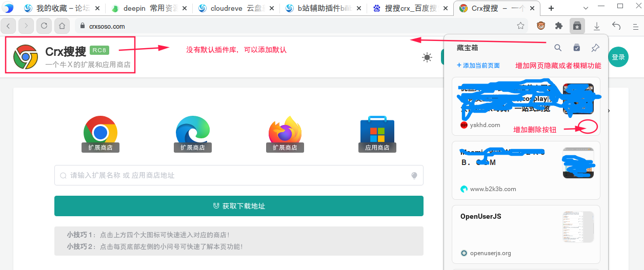This screenshot has width=644, height=270.
Task: Click the browser logo at tab-strip start
Action: click(8, 8)
